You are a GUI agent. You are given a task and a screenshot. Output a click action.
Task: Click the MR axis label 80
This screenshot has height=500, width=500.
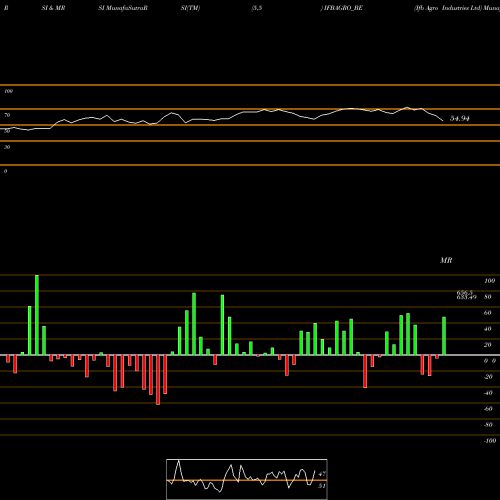tap(488, 297)
